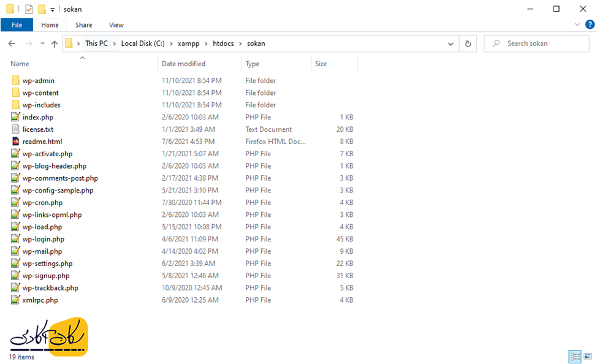597x364 pixels.
Task: Click Properties icon in quick access toolbar
Action: [29, 9]
